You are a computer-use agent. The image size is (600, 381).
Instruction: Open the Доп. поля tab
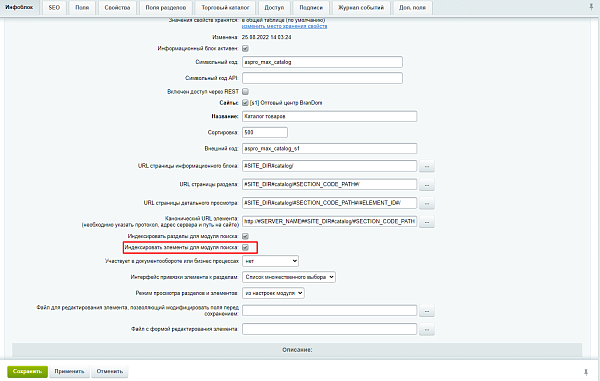click(412, 8)
